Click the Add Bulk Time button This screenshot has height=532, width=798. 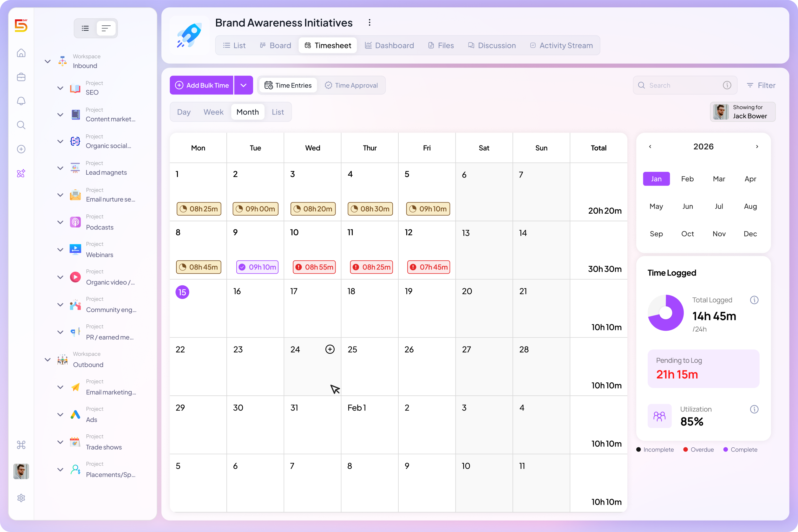point(202,85)
